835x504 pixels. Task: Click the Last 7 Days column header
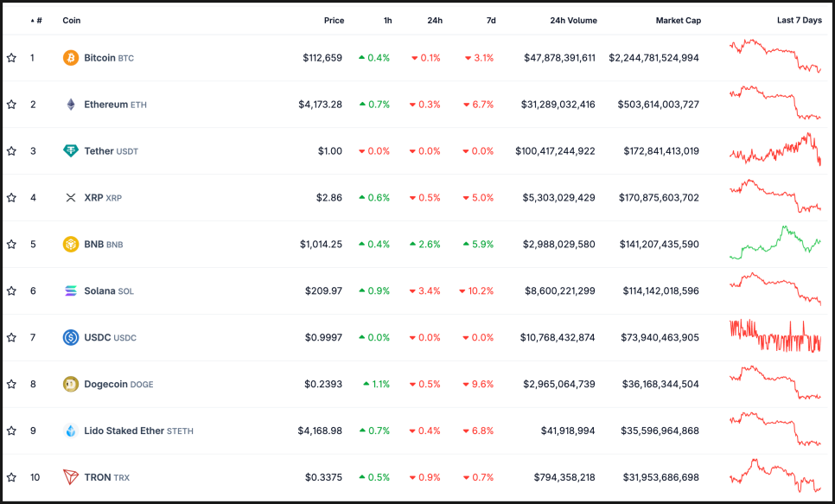pos(800,20)
